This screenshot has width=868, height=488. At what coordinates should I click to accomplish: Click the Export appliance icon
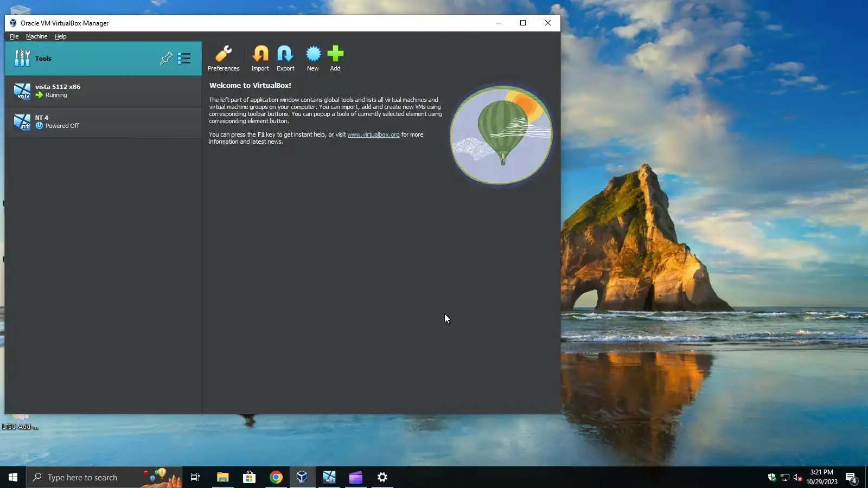285,58
